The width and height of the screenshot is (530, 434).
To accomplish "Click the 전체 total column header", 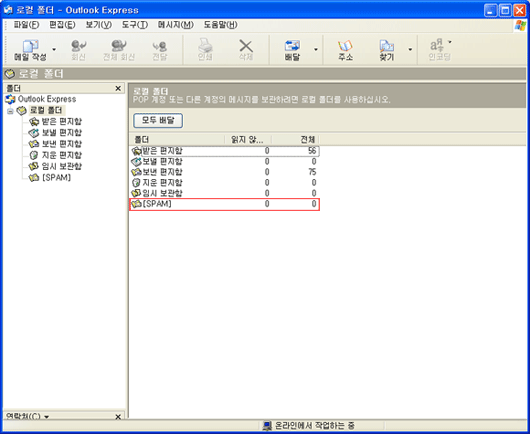I will [x=295, y=140].
